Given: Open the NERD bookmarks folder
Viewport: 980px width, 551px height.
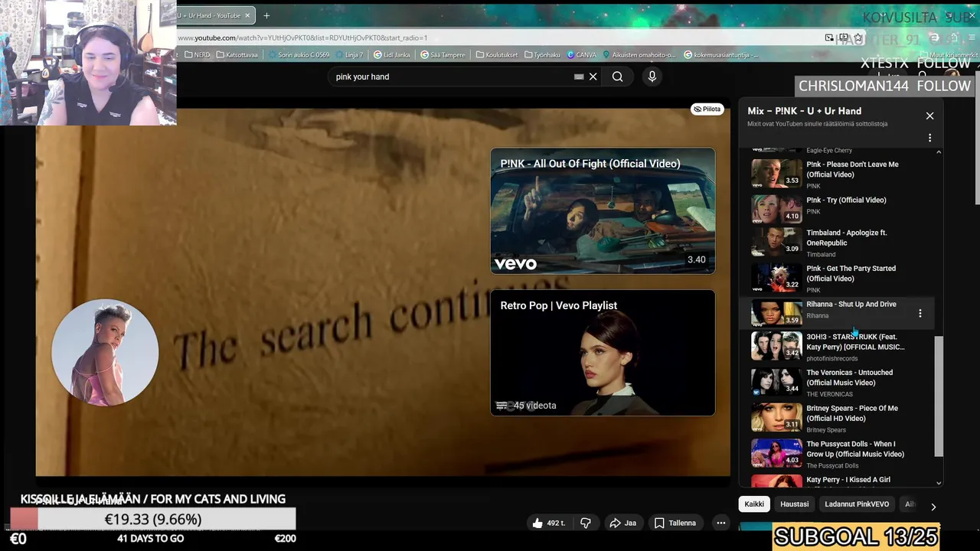Looking at the screenshot, I should pos(197,55).
